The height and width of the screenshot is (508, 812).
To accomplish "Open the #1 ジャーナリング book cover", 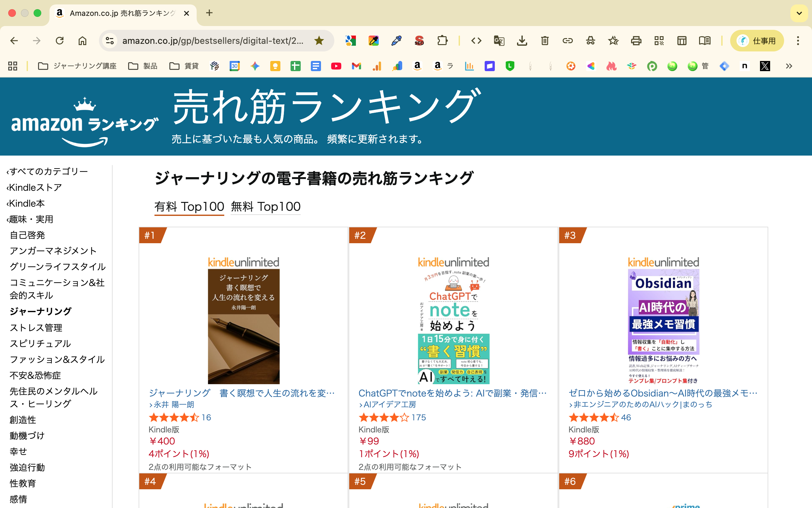I will (244, 326).
